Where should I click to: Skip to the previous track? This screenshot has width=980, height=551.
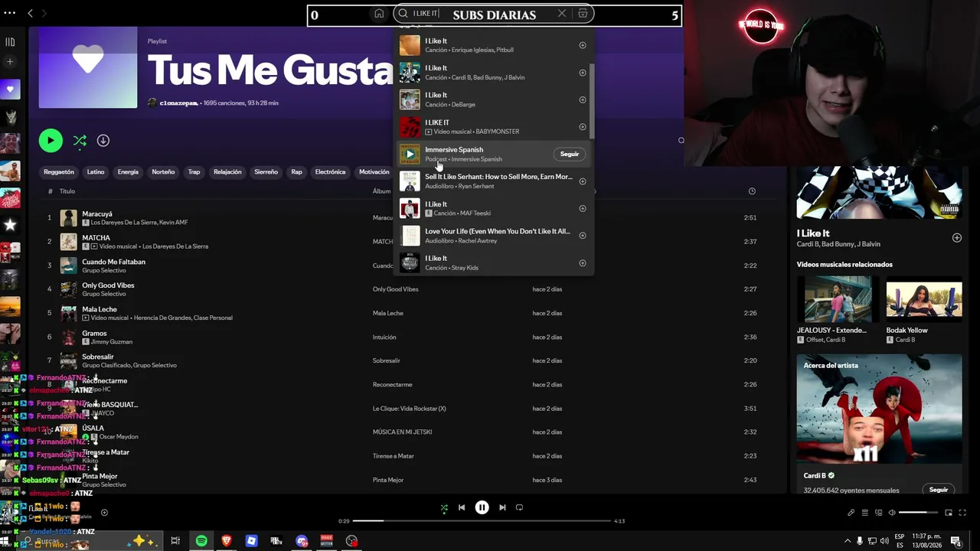[462, 507]
